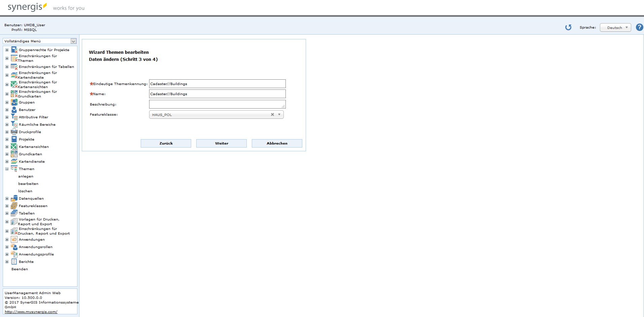
Task: Expand the Projekte tree node
Action: 6,139
